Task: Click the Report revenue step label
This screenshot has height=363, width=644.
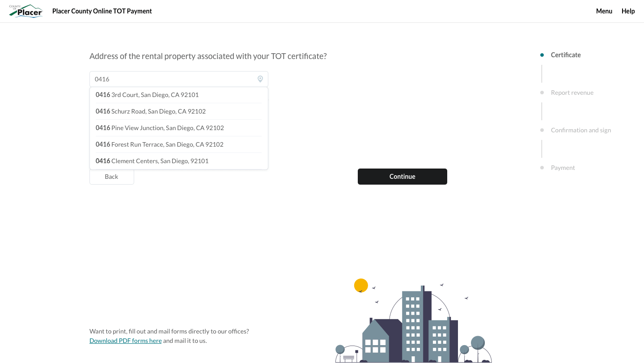Action: 572,92
